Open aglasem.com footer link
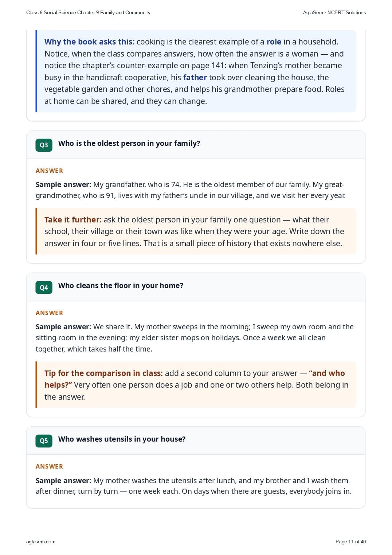392x555 pixels. click(41, 542)
